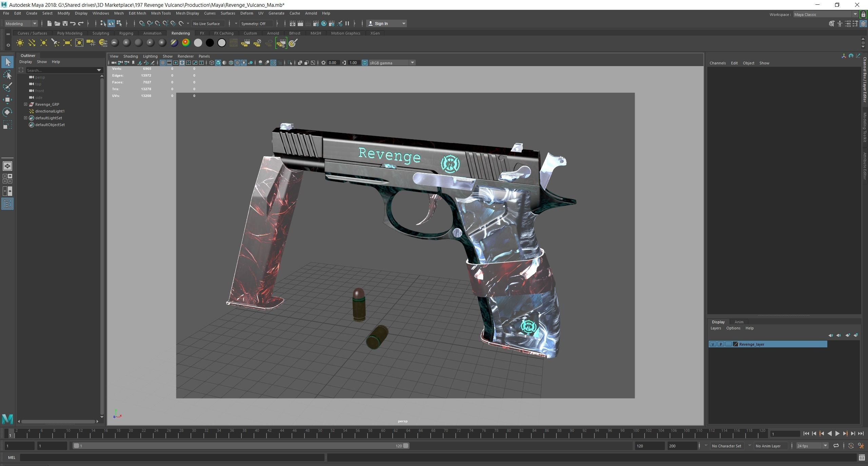Create a Point Light from the shelf
Viewport: 868px width, 466px height.
[x=43, y=43]
